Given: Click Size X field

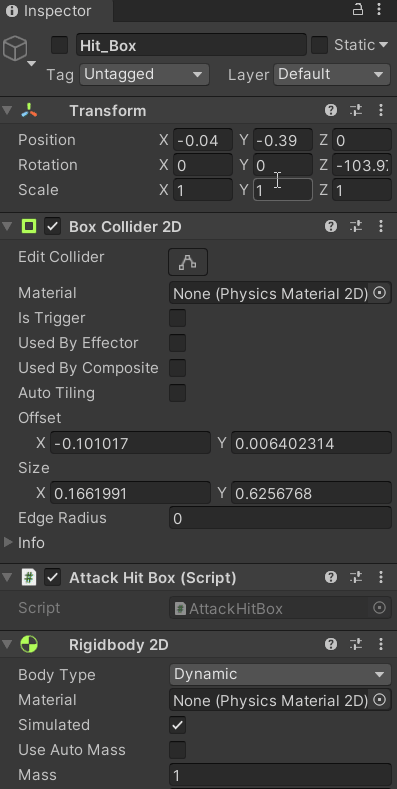Looking at the screenshot, I should (x=130, y=493).
